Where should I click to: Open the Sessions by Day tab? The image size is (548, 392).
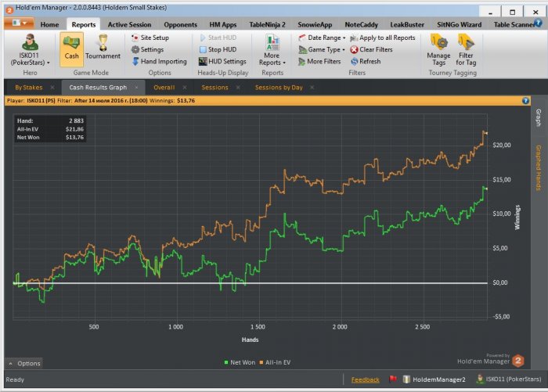[x=278, y=88]
